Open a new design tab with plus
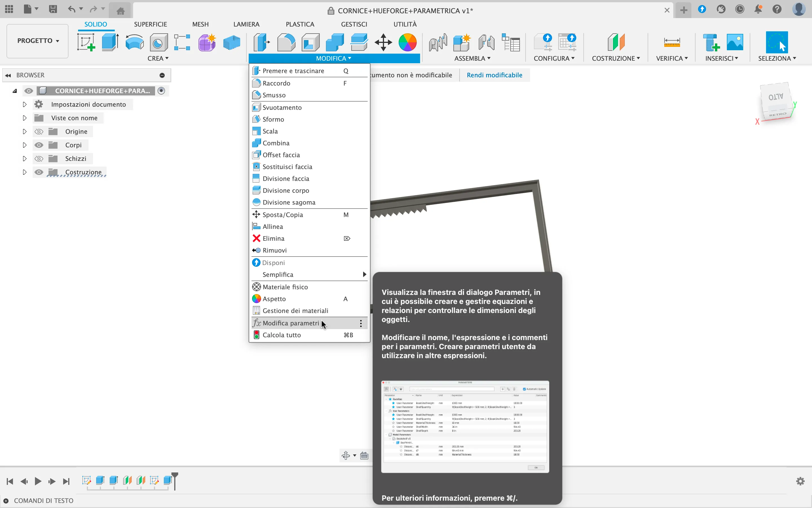Screen dimensions: 812x508 tap(683, 10)
